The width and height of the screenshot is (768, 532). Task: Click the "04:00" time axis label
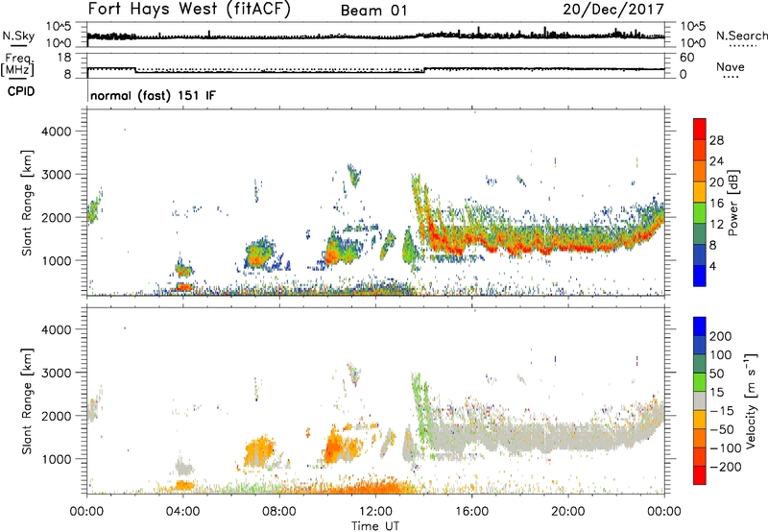[183, 512]
